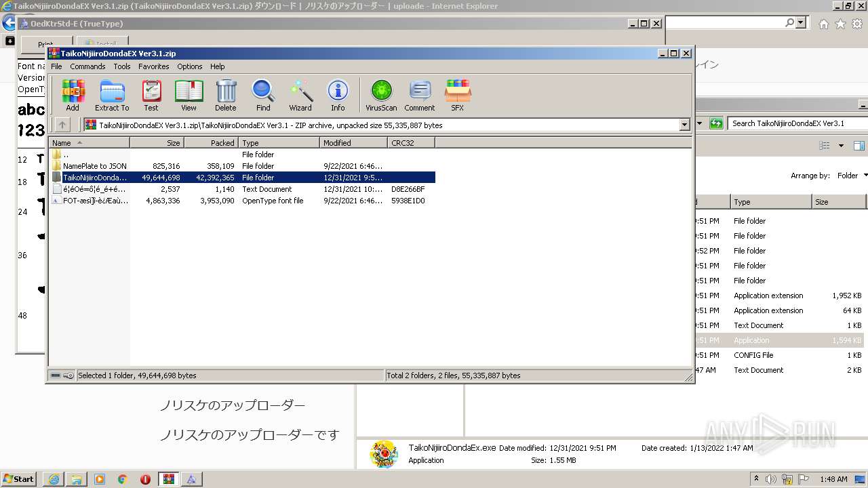This screenshot has height=488, width=868.
Task: Click the Extract To toolbar icon
Action: 112,95
